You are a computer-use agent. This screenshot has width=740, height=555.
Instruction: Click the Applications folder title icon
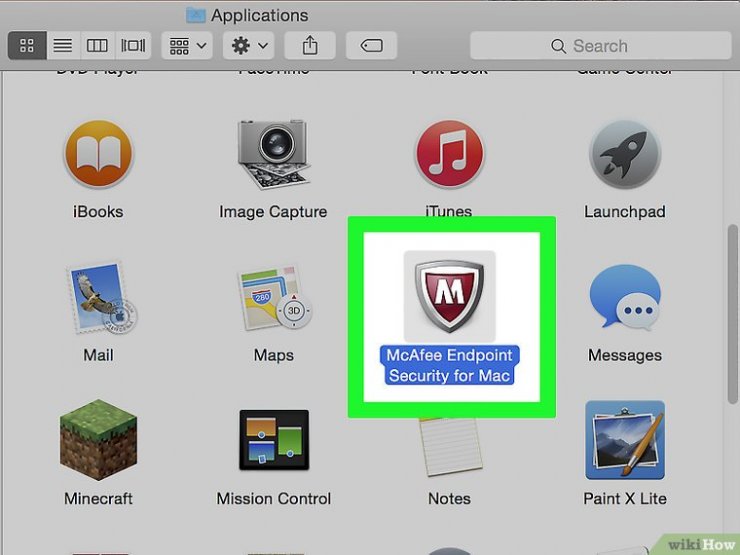point(195,15)
